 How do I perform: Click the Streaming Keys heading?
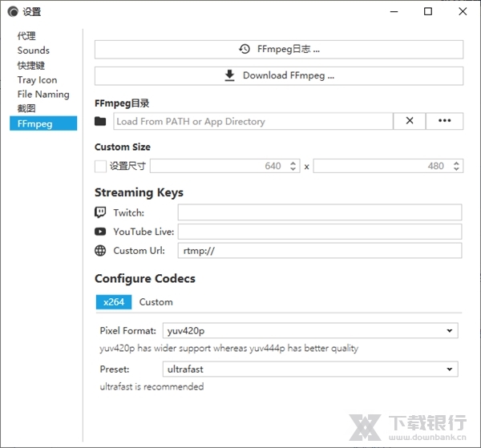139,192
